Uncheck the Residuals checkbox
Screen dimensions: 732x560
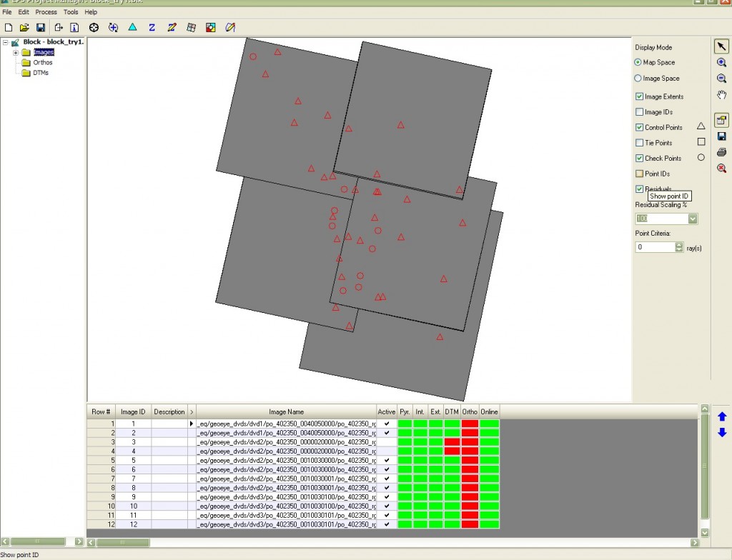click(640, 189)
